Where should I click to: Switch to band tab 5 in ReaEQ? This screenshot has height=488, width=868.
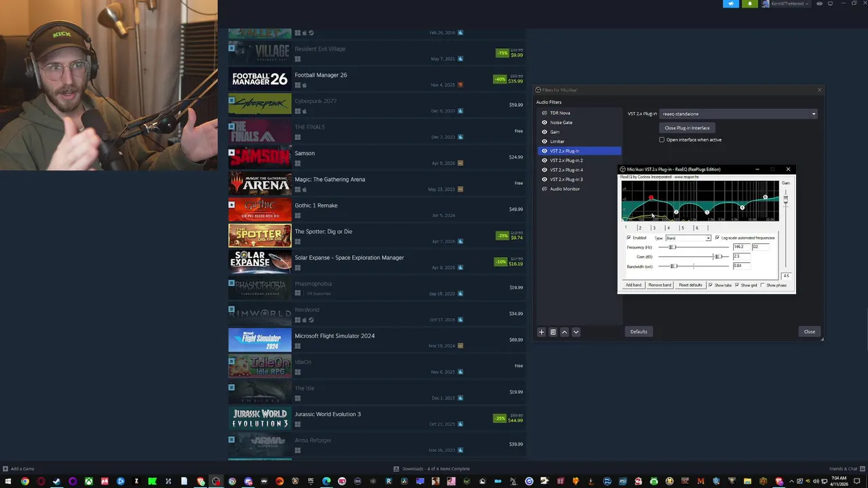pos(682,228)
